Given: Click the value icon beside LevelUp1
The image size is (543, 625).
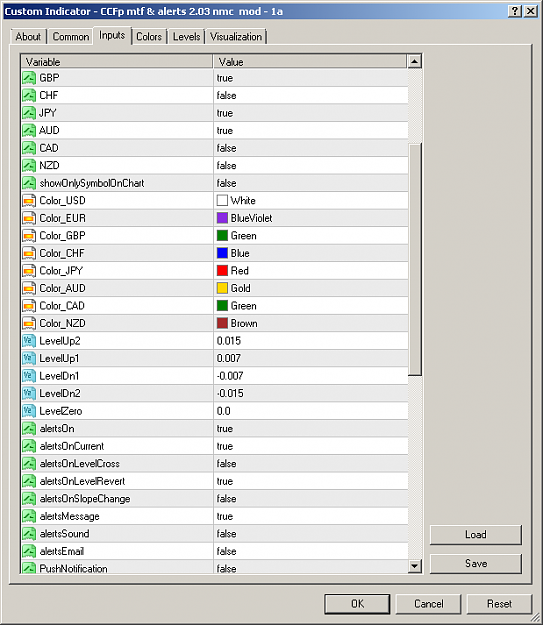Looking at the screenshot, I should click(29, 358).
